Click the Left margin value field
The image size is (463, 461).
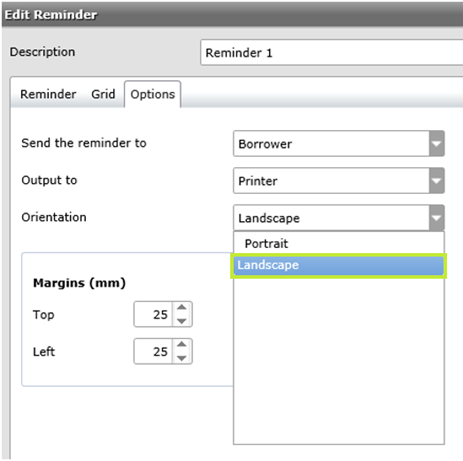pyautogui.click(x=153, y=351)
